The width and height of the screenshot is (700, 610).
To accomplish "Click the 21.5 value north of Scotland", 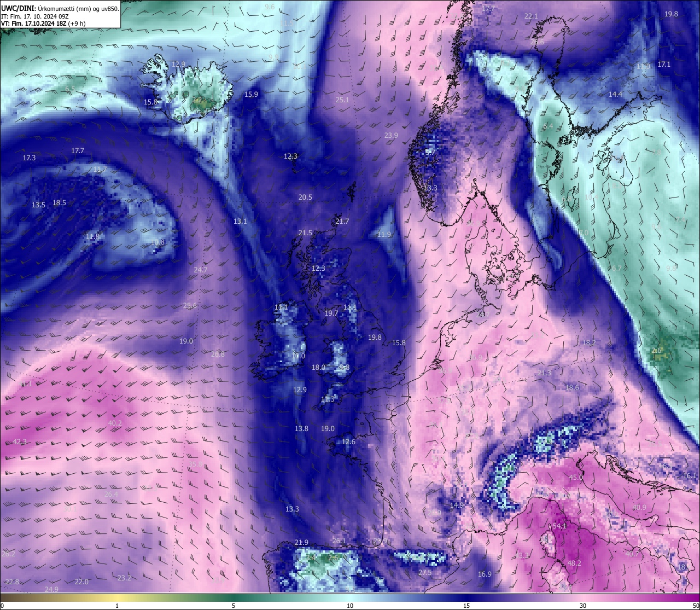I will (305, 233).
